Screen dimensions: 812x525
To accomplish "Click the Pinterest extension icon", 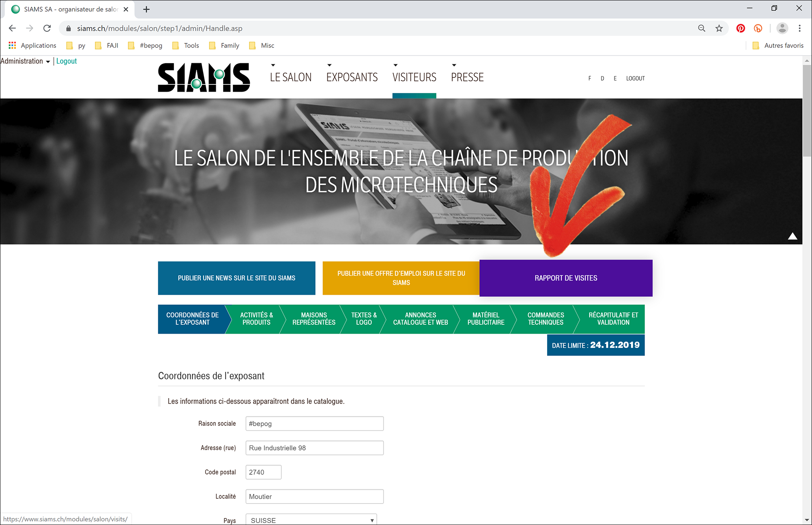I will (x=741, y=28).
